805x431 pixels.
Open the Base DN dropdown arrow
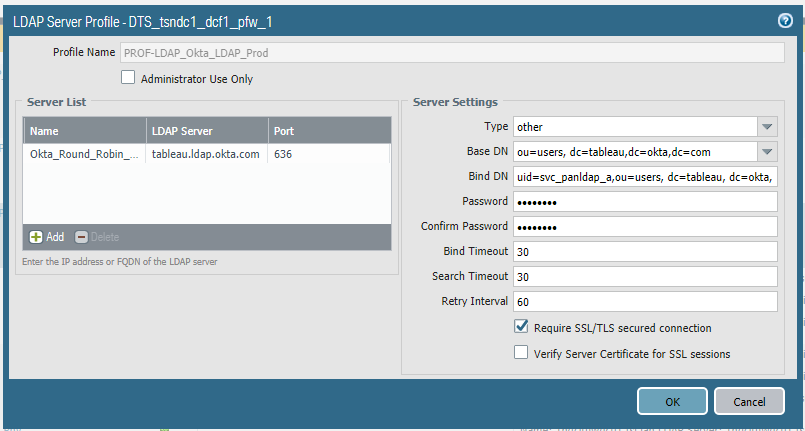[767, 152]
